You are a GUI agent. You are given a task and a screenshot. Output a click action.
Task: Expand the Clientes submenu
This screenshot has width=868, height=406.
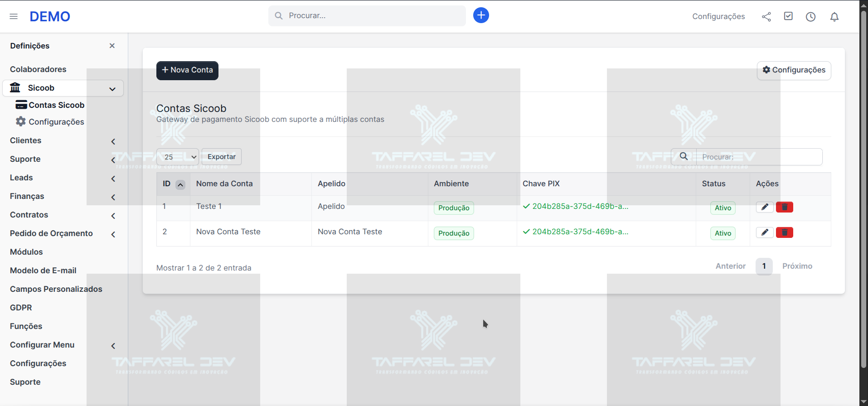click(x=113, y=141)
